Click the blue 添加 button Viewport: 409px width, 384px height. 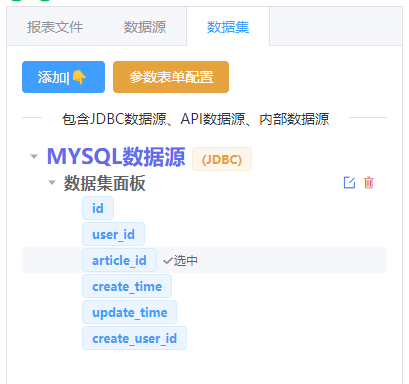pyautogui.click(x=63, y=77)
